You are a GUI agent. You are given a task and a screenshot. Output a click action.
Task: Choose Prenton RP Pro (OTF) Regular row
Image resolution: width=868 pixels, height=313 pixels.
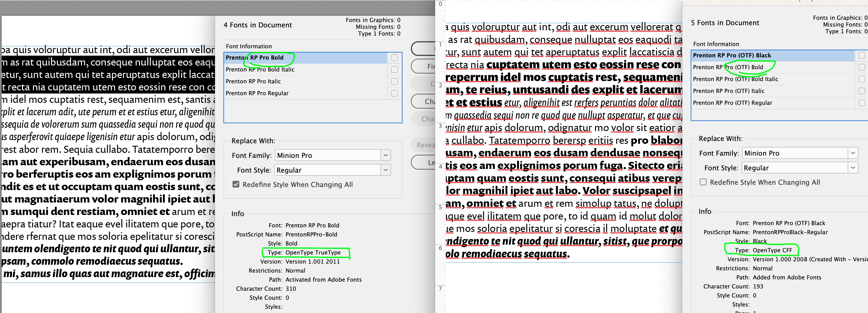coord(732,103)
